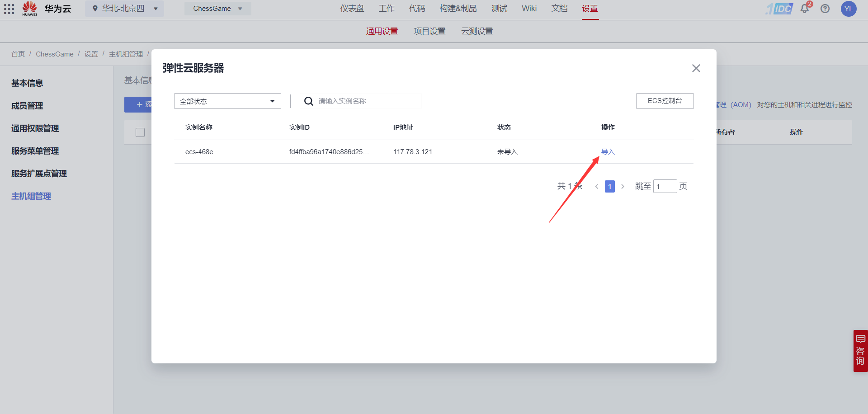Click the IDC icon in the header

tap(779, 9)
